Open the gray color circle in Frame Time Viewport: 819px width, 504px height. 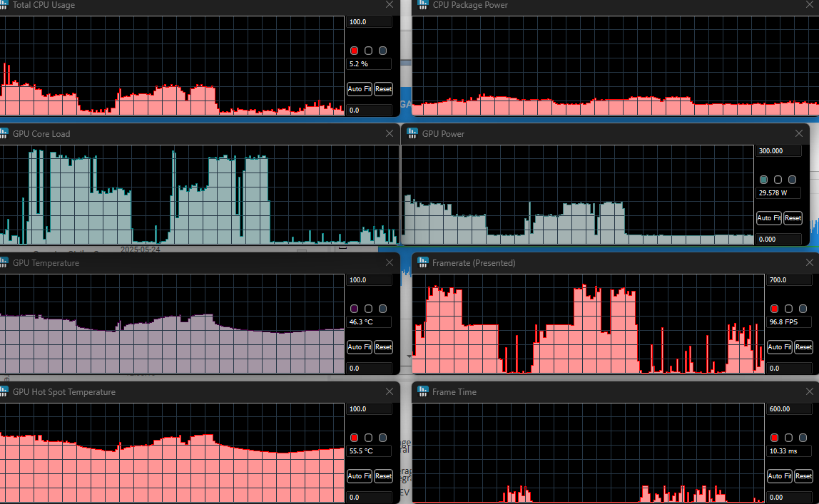(x=803, y=438)
